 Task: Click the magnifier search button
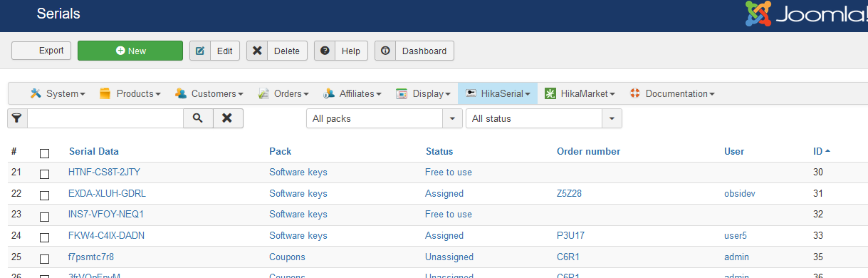coord(198,118)
